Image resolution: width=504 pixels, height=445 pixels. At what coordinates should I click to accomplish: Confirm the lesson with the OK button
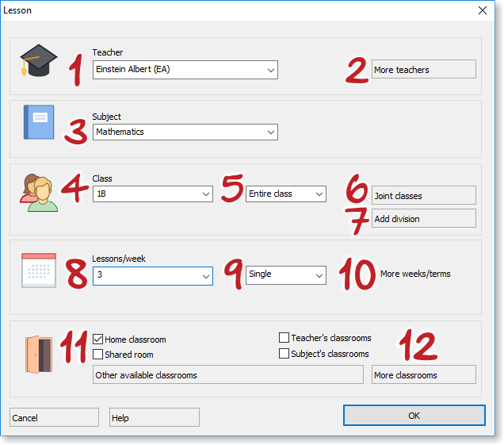click(414, 416)
